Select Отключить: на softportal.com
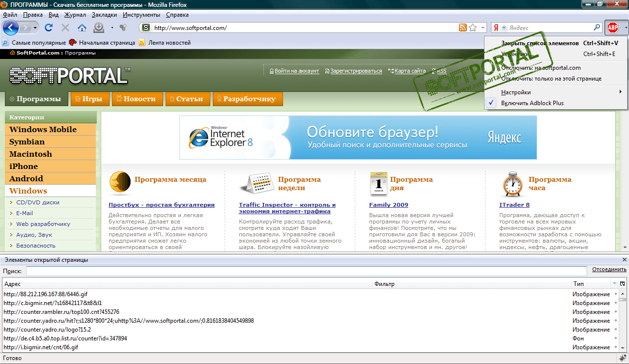This screenshot has height=364, width=629. pyautogui.click(x=556, y=68)
